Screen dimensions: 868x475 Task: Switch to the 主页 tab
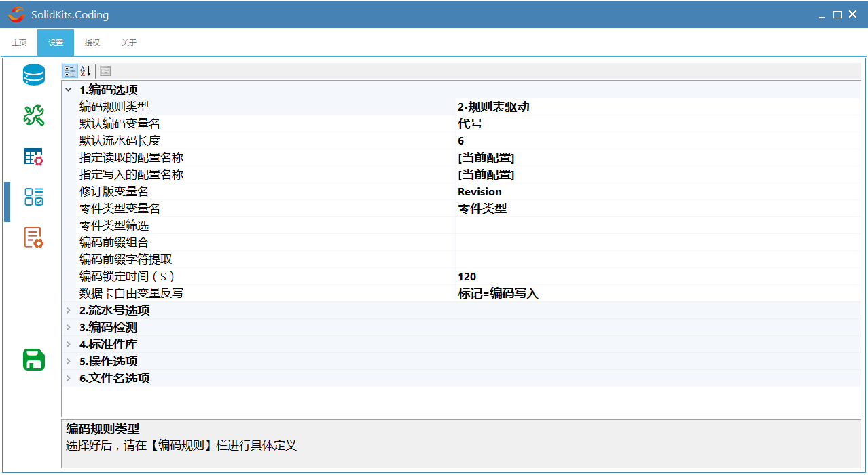pos(19,43)
